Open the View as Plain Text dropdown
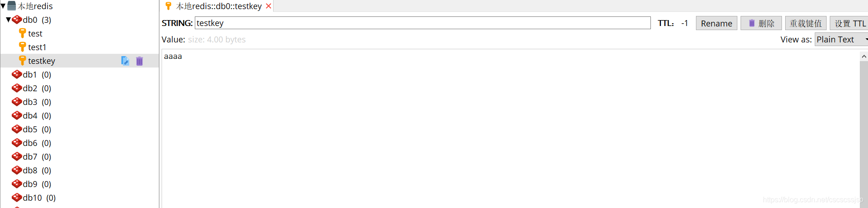Screen dimensions: 868x208 coord(841,40)
